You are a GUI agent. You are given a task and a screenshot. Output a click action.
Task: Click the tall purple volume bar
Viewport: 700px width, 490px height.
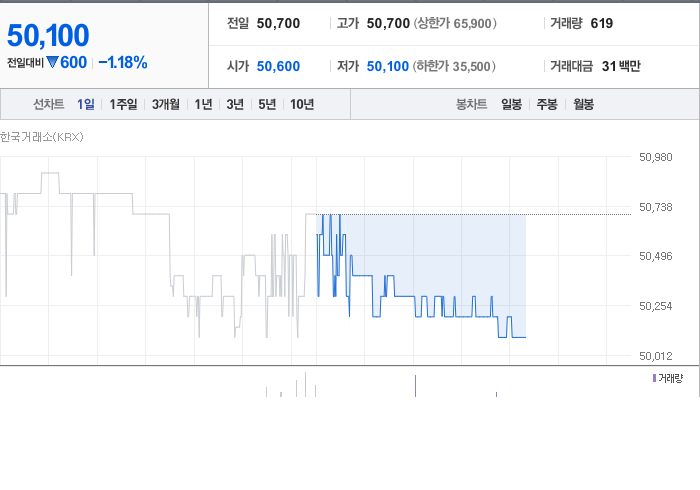[x=415, y=386]
